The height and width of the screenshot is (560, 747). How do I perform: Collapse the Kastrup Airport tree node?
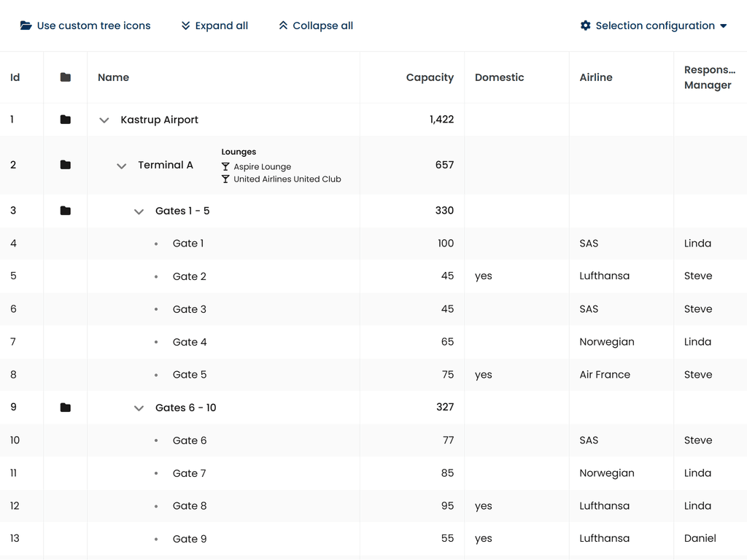pos(104,120)
